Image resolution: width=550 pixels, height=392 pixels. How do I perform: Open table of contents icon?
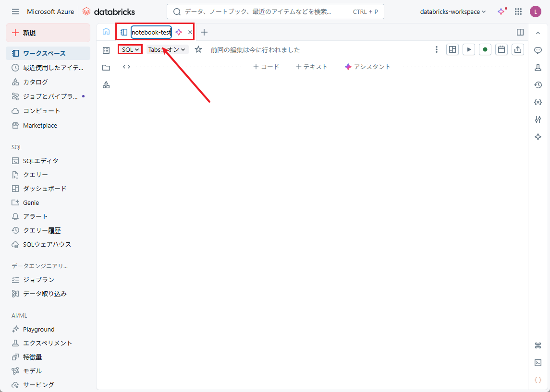tap(106, 50)
